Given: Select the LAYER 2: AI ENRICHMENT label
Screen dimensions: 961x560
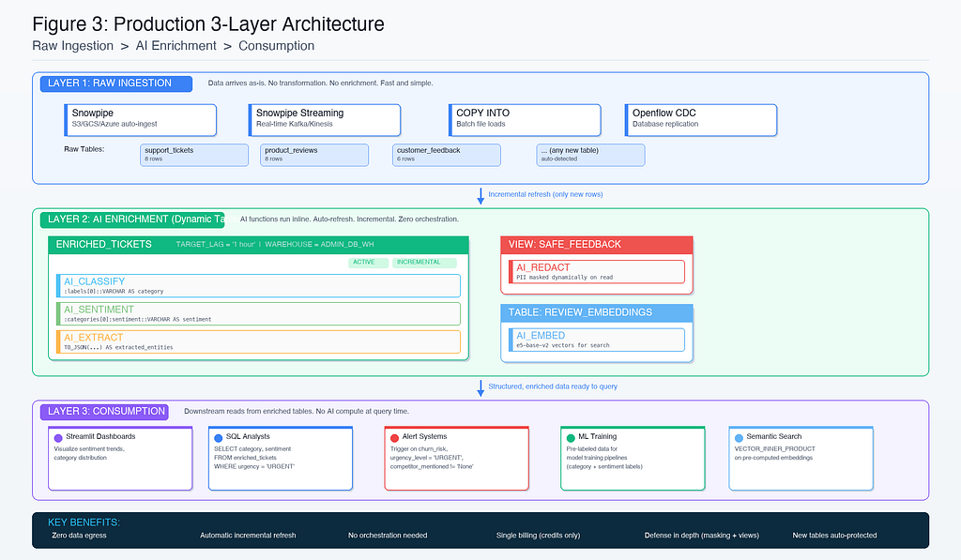Looking at the screenshot, I should click(132, 219).
